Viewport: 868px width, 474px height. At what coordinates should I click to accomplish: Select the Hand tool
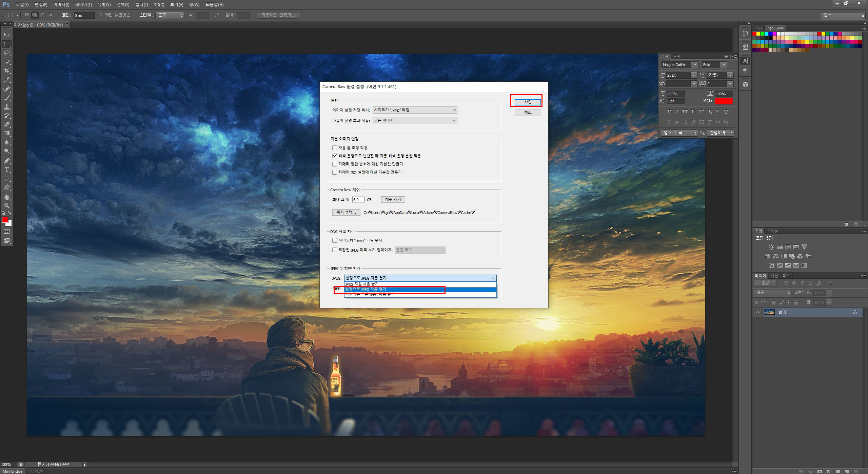[7, 197]
